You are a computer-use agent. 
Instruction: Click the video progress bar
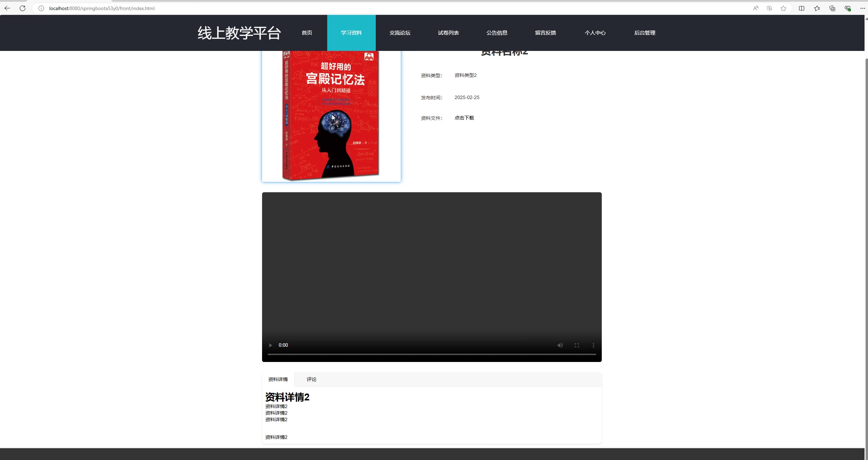pyautogui.click(x=432, y=354)
